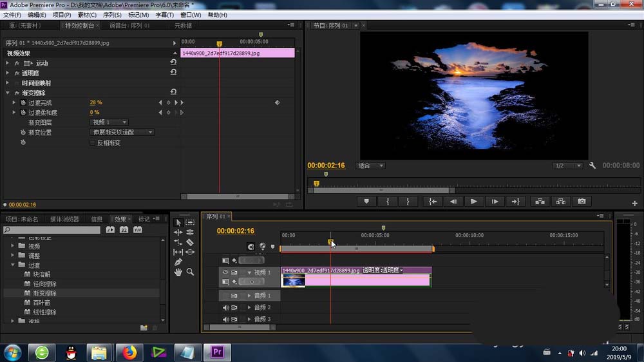644x362 pixels.
Task: Select the Razor tool in tools panel
Action: tap(190, 242)
